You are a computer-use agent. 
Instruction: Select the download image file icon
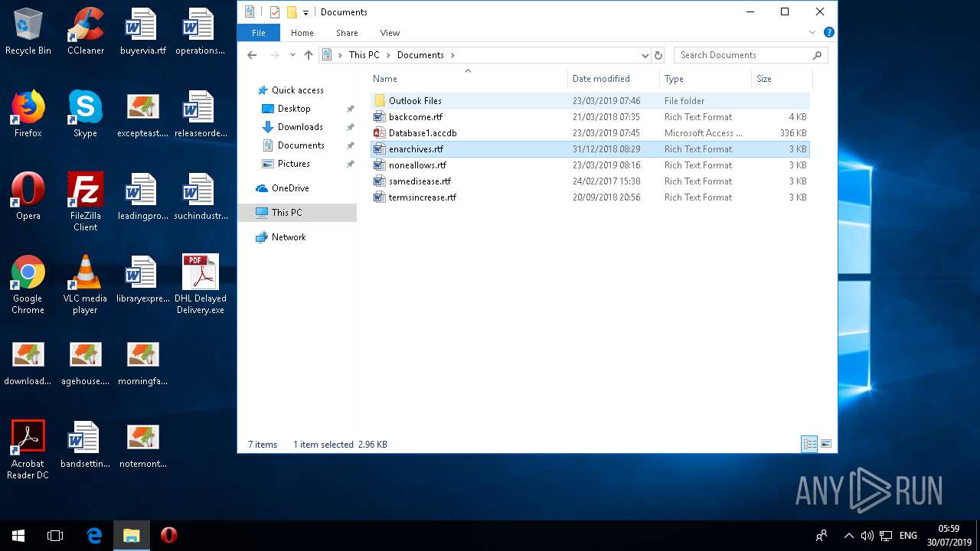point(28,363)
